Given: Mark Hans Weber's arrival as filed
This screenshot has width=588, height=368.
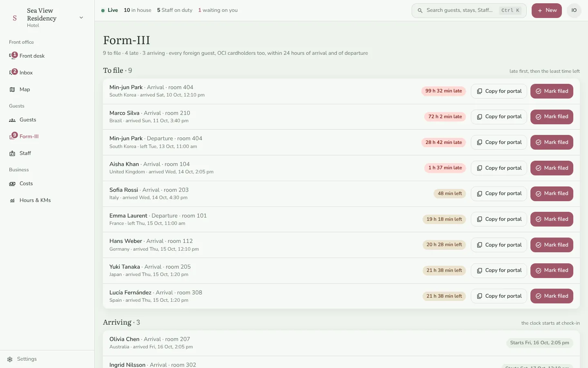Looking at the screenshot, I should pos(552,245).
